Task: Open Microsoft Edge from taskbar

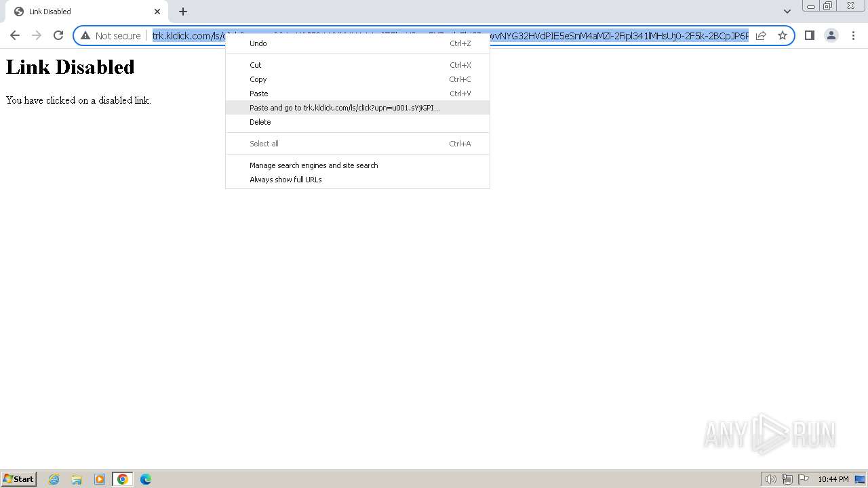Action: pos(146,479)
